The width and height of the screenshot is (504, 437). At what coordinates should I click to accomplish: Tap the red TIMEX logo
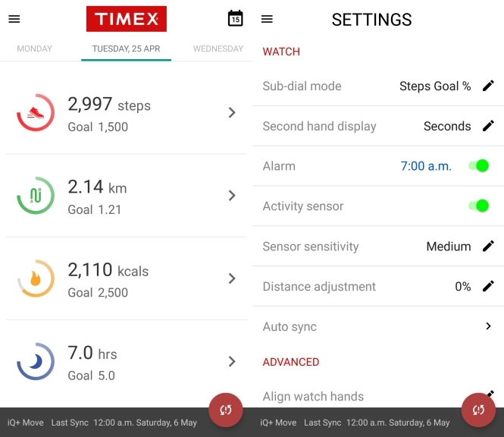click(127, 19)
